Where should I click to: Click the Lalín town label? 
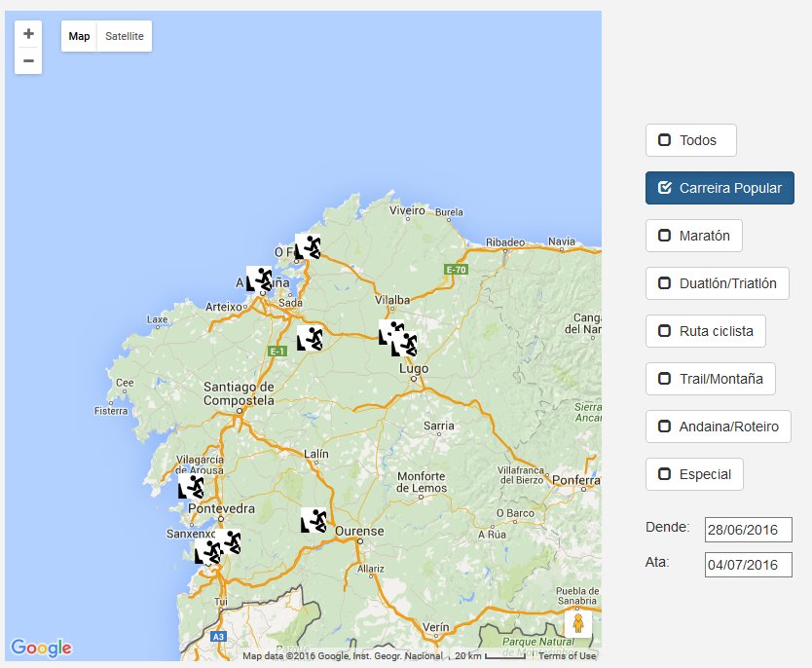tap(315, 454)
